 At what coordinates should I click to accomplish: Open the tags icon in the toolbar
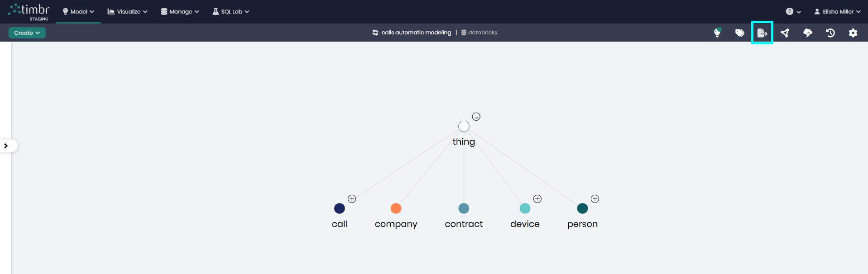739,33
